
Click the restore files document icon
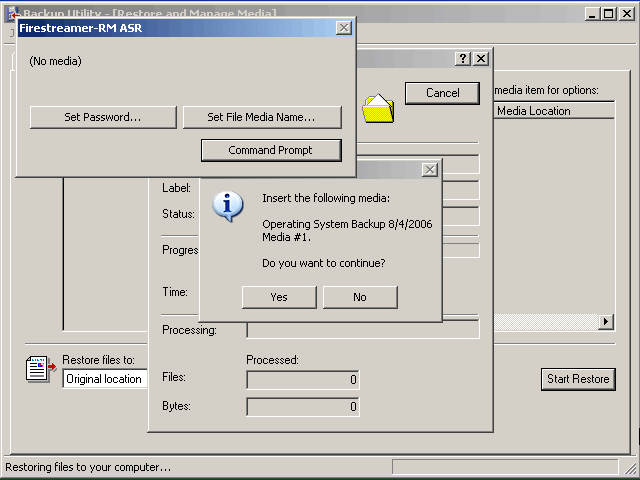coord(41,369)
